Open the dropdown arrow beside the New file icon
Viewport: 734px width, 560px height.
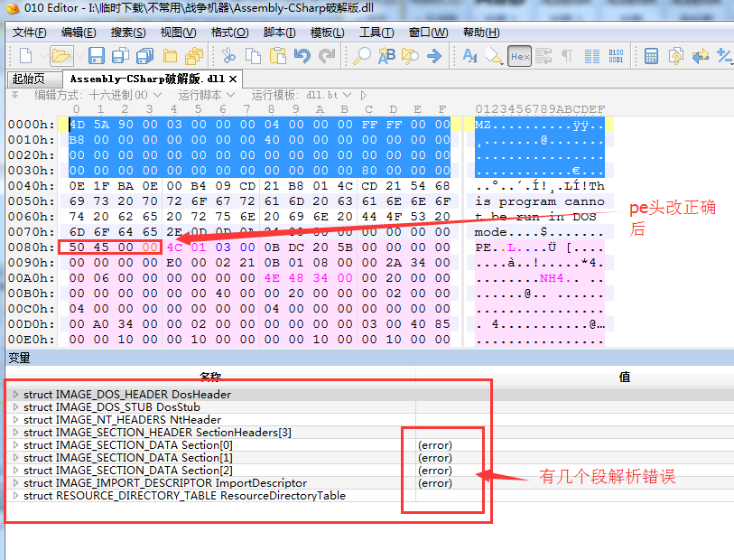click(x=43, y=57)
